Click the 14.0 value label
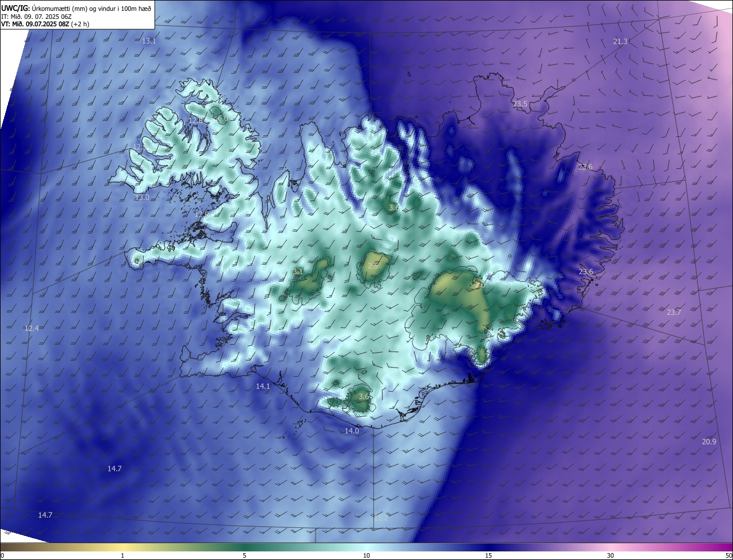The image size is (733, 560). click(x=352, y=431)
